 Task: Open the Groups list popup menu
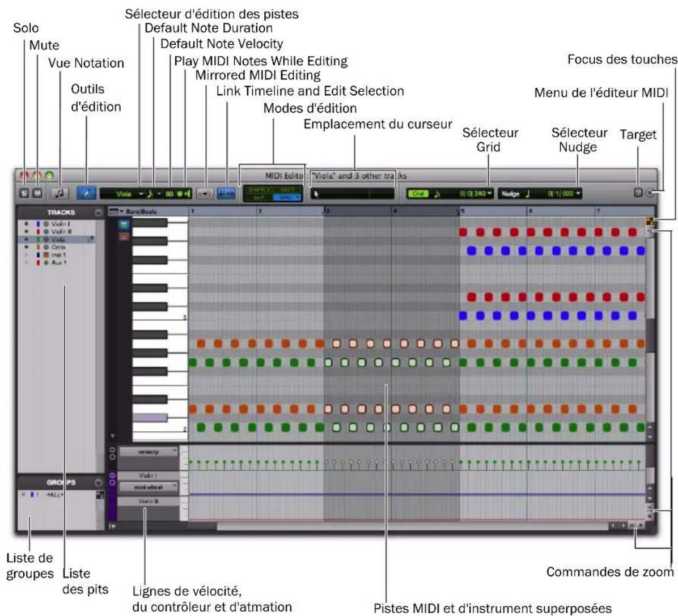tap(98, 482)
